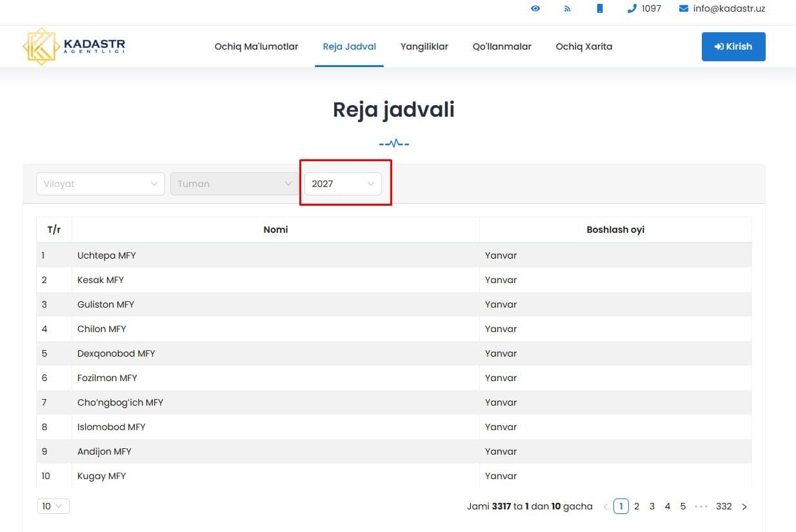
Task: Expand the rows-per-page selector showing 10
Action: [54, 506]
